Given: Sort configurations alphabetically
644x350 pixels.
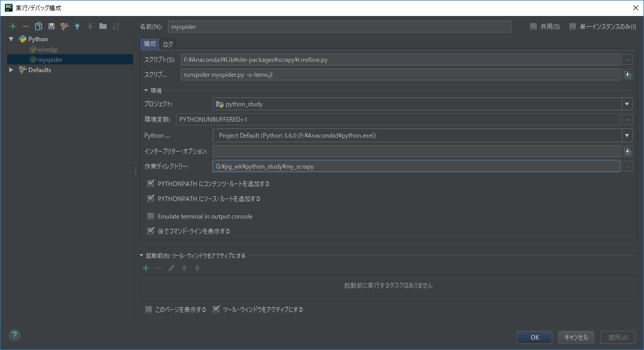Looking at the screenshot, I should pyautogui.click(x=114, y=26).
